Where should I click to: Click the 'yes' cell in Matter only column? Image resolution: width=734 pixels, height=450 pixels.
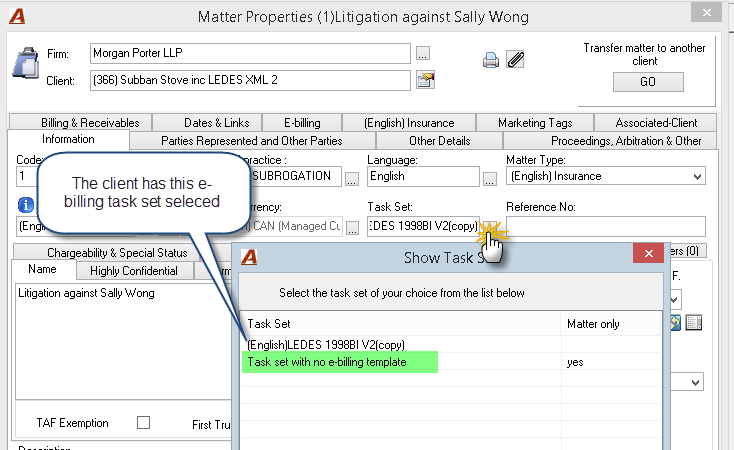click(611, 362)
